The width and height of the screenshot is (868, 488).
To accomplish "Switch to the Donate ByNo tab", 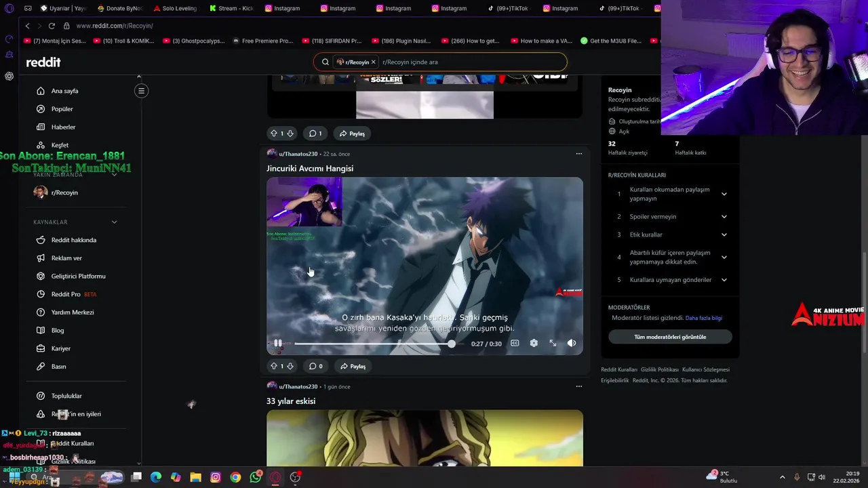I will (119, 8).
